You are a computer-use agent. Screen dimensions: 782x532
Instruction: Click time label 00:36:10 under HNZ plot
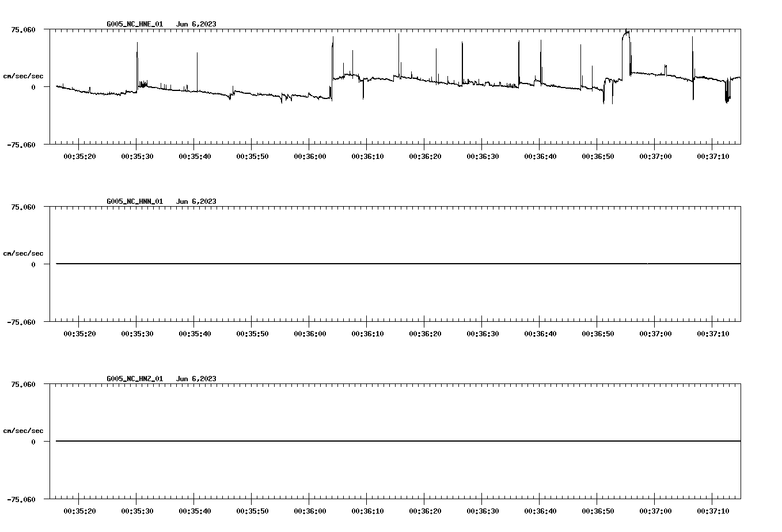[367, 511]
